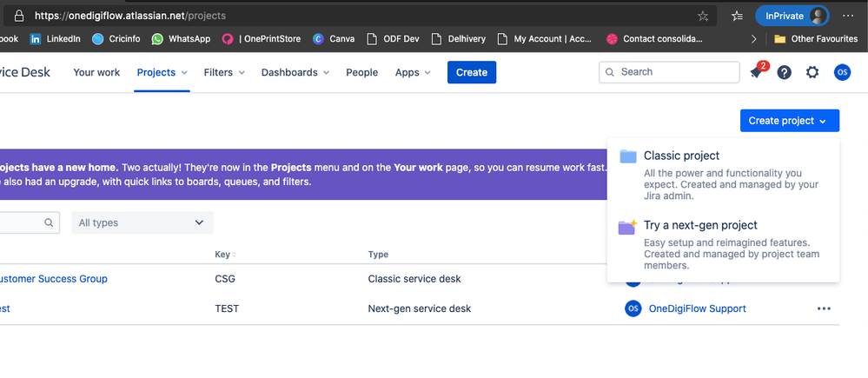Sort the list by the Key column
The width and height of the screenshot is (868, 378).
point(225,255)
